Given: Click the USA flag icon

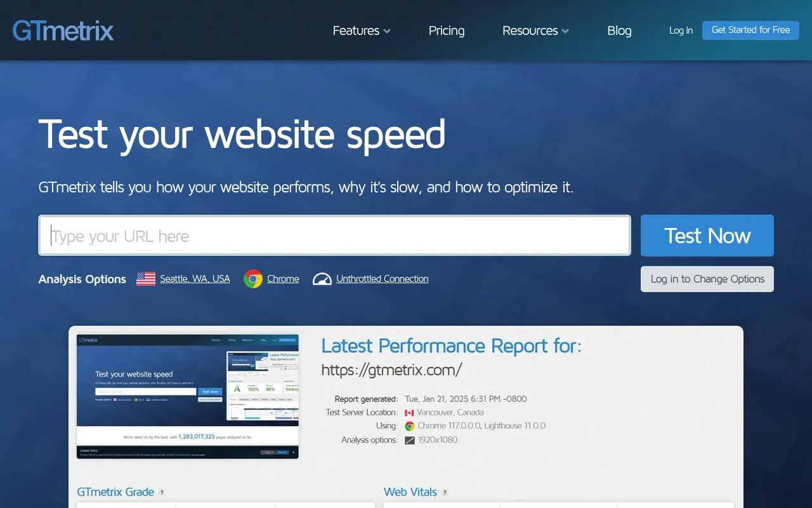Looking at the screenshot, I should pyautogui.click(x=146, y=279).
